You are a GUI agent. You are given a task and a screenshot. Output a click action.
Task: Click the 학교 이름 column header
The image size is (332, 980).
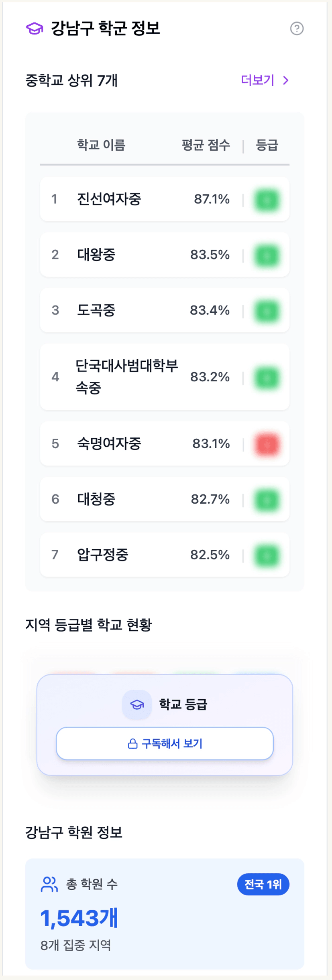click(x=101, y=145)
